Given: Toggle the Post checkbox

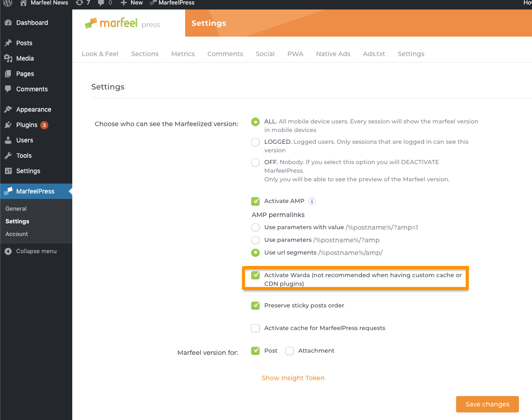Looking at the screenshot, I should (x=256, y=351).
